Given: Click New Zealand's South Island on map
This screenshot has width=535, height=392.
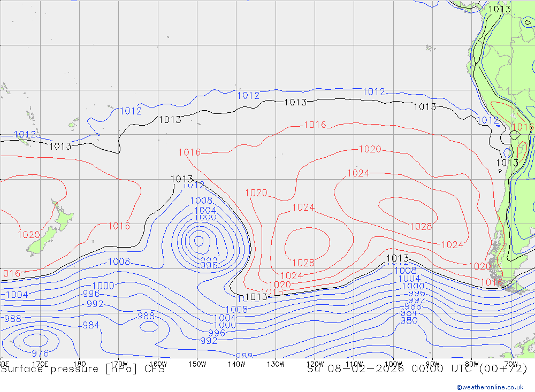Looking at the screenshot, I should tap(42, 242).
